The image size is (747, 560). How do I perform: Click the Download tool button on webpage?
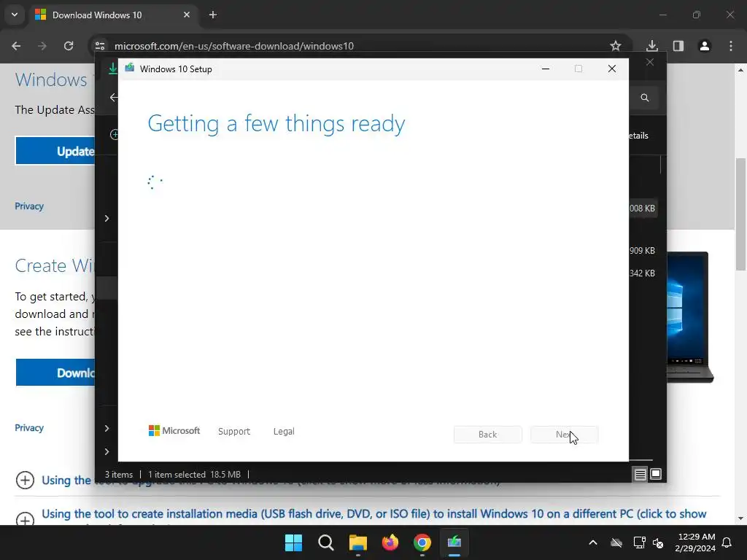point(55,373)
